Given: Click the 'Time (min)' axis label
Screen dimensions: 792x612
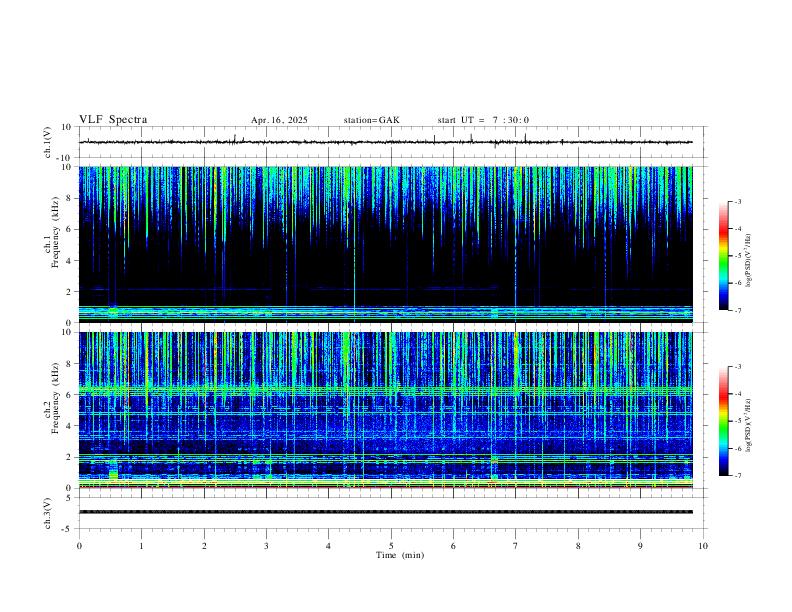Looking at the screenshot, I should pyautogui.click(x=400, y=555).
